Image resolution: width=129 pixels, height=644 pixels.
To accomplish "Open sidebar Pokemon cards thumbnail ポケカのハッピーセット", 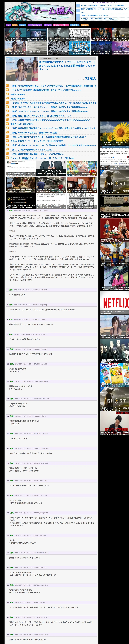I will point(115,375).
